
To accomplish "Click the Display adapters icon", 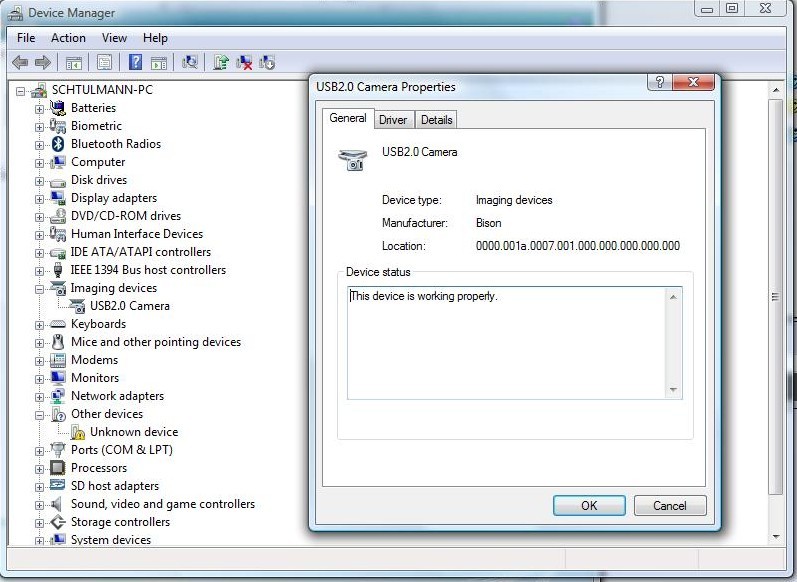I will (x=58, y=198).
